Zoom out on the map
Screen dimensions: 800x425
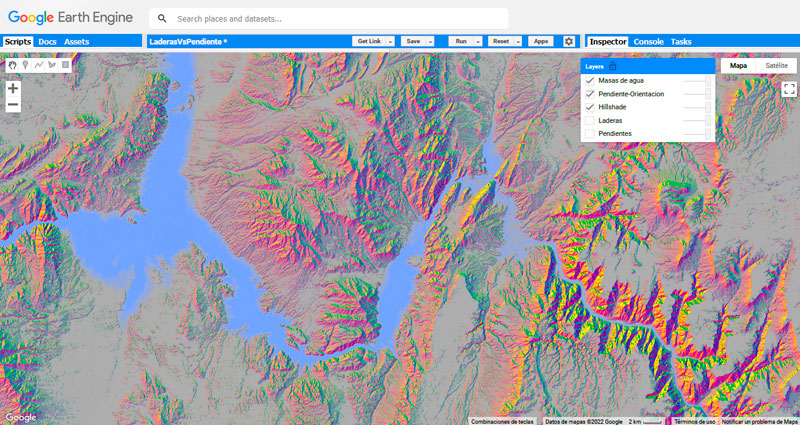[x=13, y=105]
